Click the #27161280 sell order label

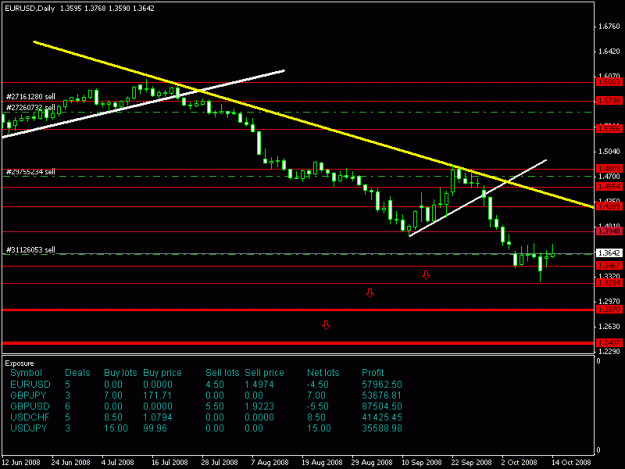pyautogui.click(x=31, y=96)
